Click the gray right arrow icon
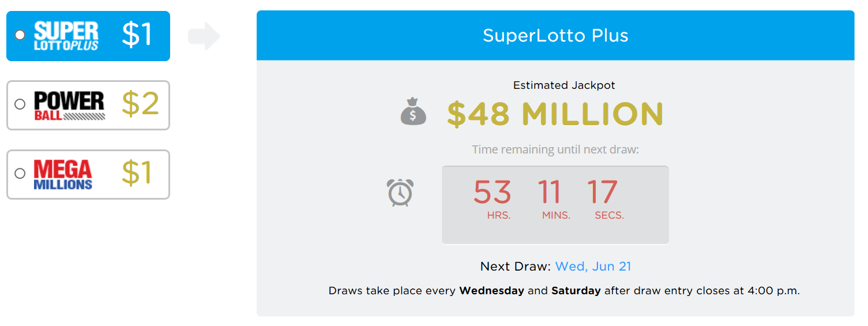This screenshot has width=868, height=326. pyautogui.click(x=204, y=36)
